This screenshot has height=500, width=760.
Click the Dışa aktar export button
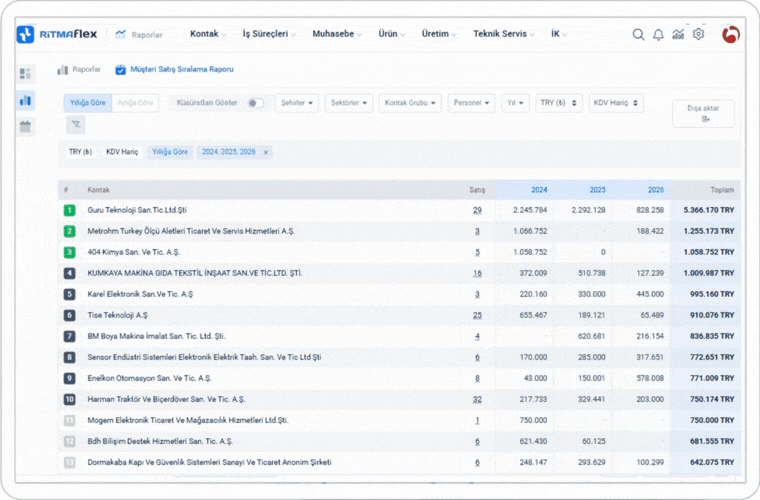(703, 113)
